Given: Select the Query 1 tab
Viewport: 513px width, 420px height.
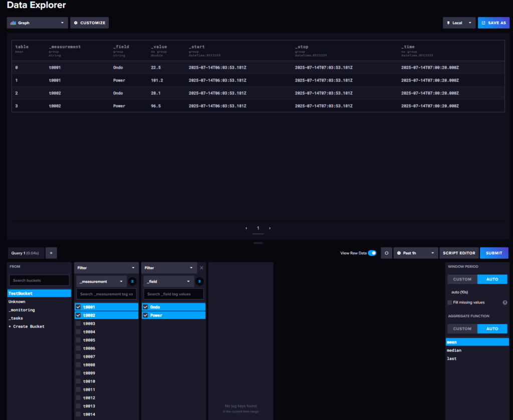Looking at the screenshot, I should [x=26, y=253].
